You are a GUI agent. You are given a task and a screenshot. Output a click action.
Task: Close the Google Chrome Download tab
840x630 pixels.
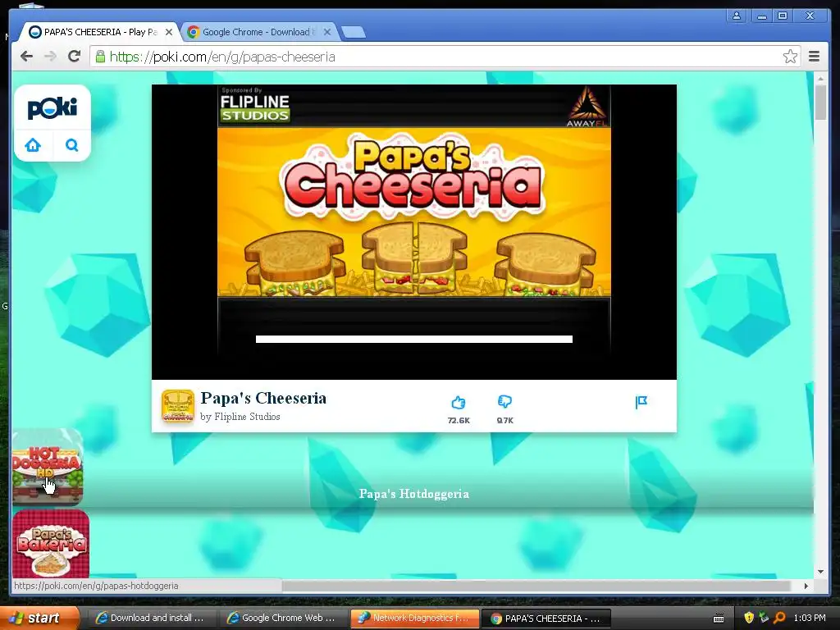[326, 32]
